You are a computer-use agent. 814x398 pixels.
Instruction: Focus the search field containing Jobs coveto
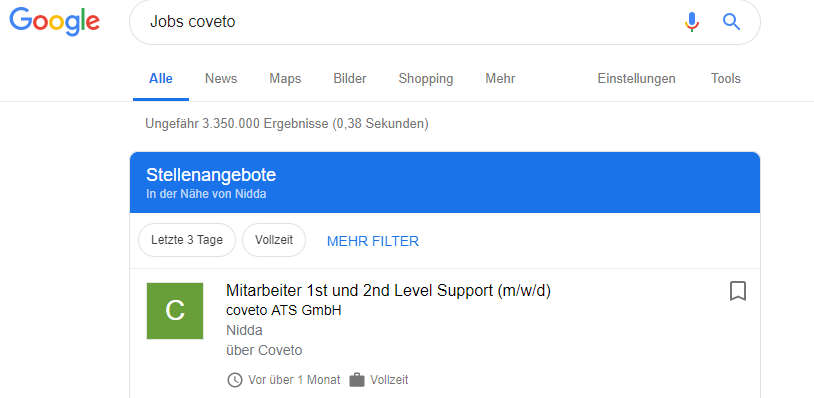pyautogui.click(x=405, y=22)
